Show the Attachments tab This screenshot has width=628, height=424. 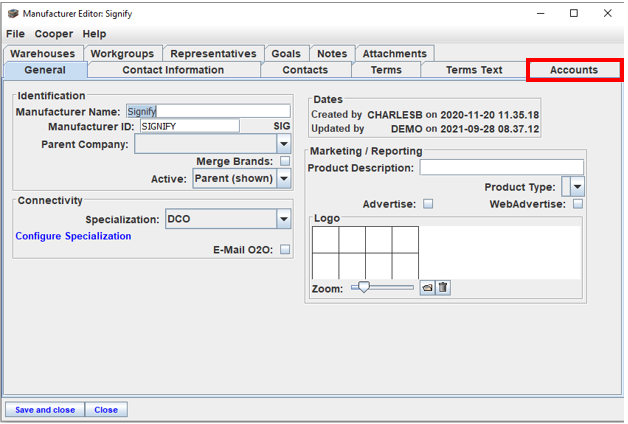[x=395, y=54]
